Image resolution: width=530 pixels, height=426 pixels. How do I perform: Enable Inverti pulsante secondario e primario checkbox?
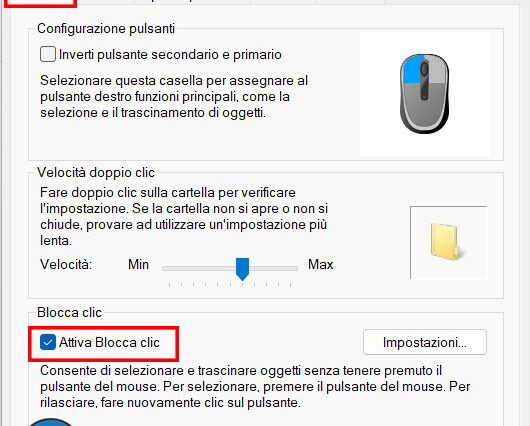(x=48, y=54)
